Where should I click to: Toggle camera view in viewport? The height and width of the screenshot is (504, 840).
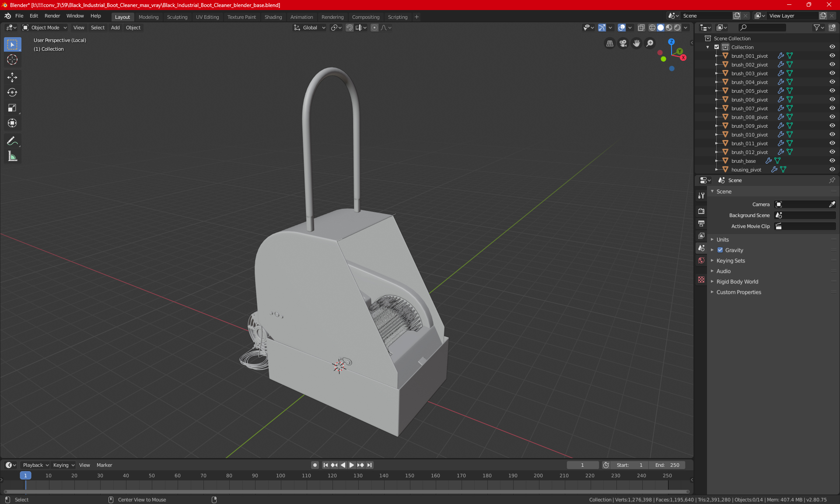pyautogui.click(x=623, y=43)
